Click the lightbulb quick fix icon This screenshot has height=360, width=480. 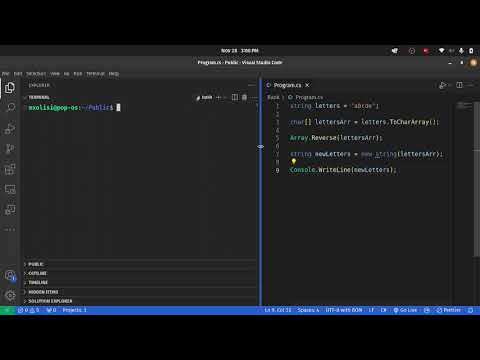click(x=294, y=162)
